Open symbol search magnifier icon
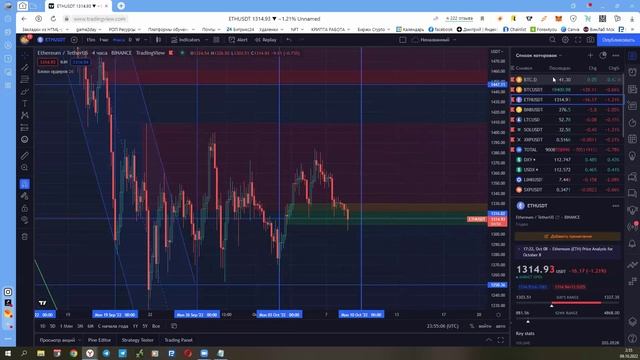Image resolution: width=640 pixels, height=360 pixels. point(552,40)
